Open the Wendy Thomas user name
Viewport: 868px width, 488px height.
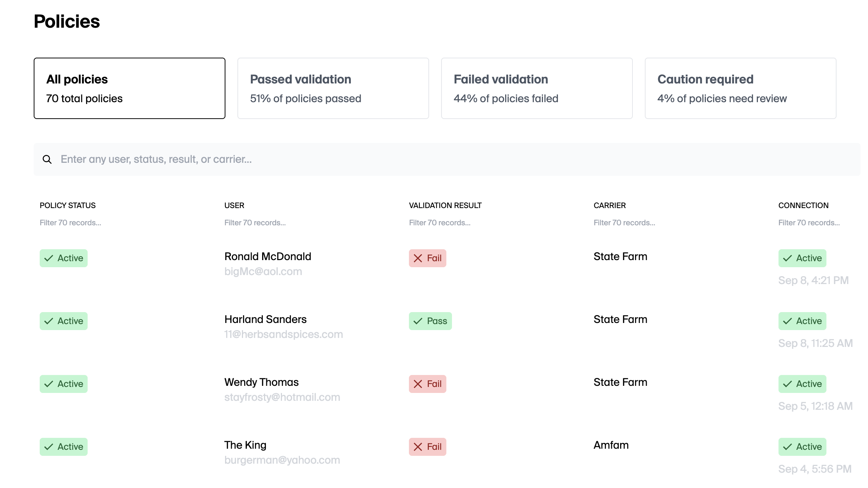[261, 382]
